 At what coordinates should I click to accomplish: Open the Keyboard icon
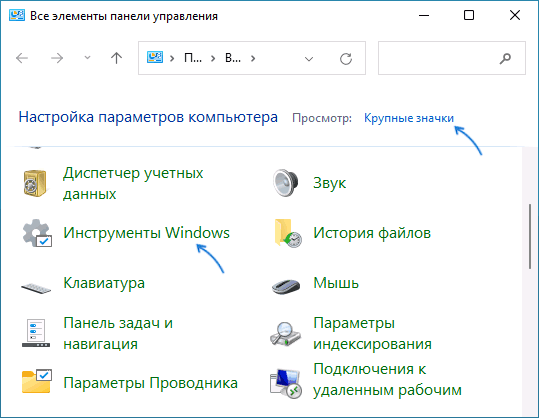click(36, 287)
